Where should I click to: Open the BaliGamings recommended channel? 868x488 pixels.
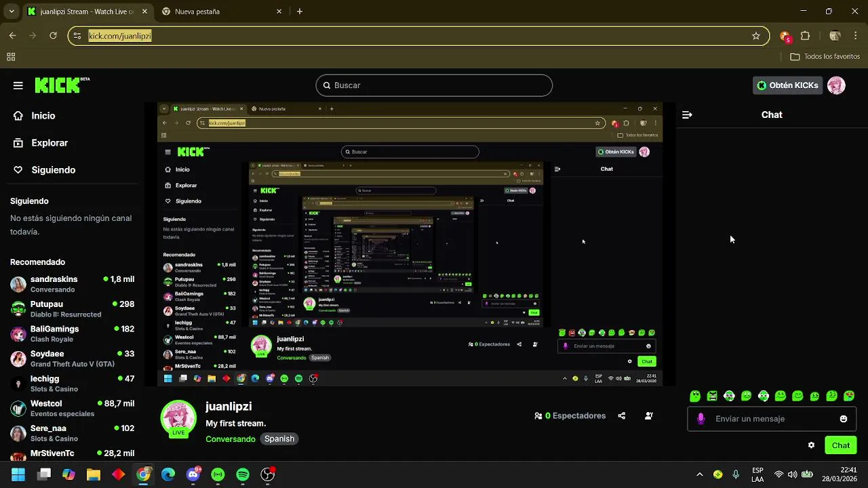73,334
